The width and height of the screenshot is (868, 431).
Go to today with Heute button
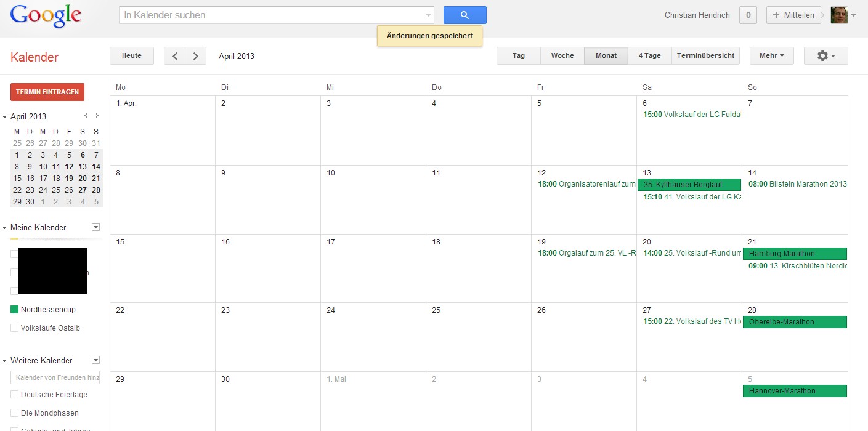(132, 55)
